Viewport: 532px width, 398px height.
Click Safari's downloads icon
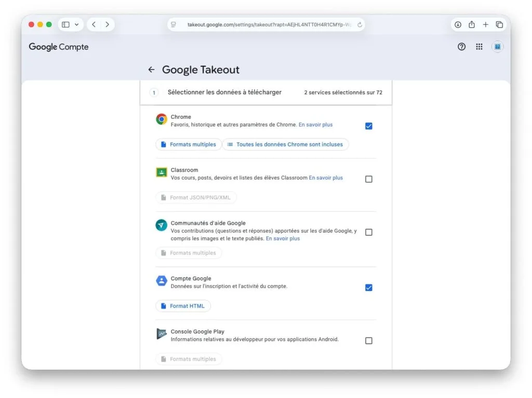[457, 24]
